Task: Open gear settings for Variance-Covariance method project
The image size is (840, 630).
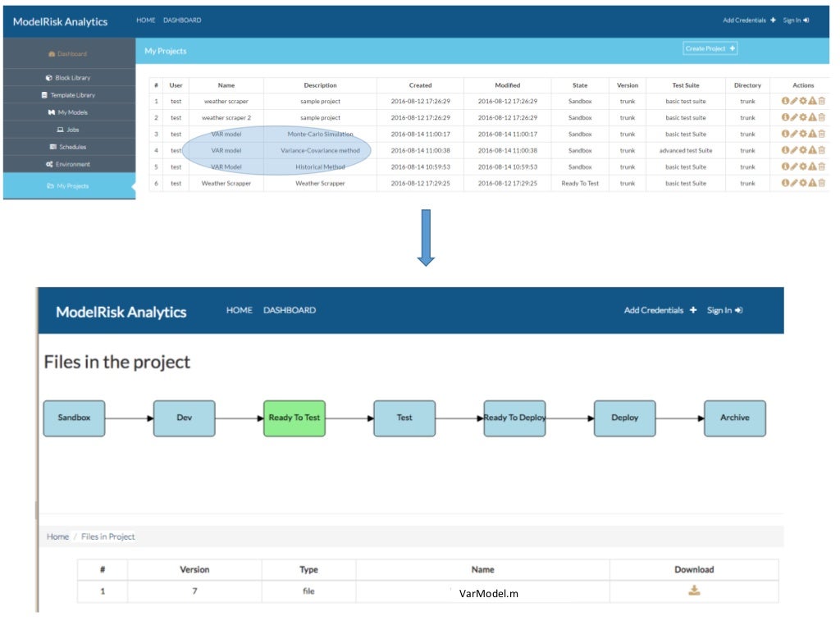Action: 803,151
